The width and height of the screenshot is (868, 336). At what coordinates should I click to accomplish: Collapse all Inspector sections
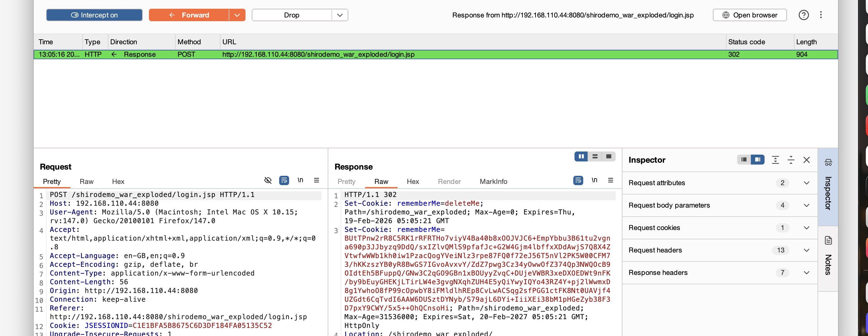(791, 160)
